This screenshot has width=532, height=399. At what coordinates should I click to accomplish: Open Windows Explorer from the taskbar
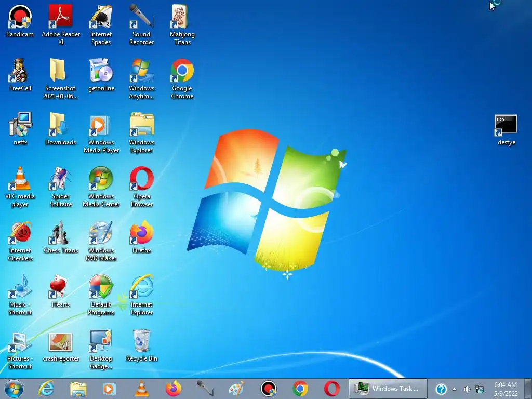coord(78,389)
